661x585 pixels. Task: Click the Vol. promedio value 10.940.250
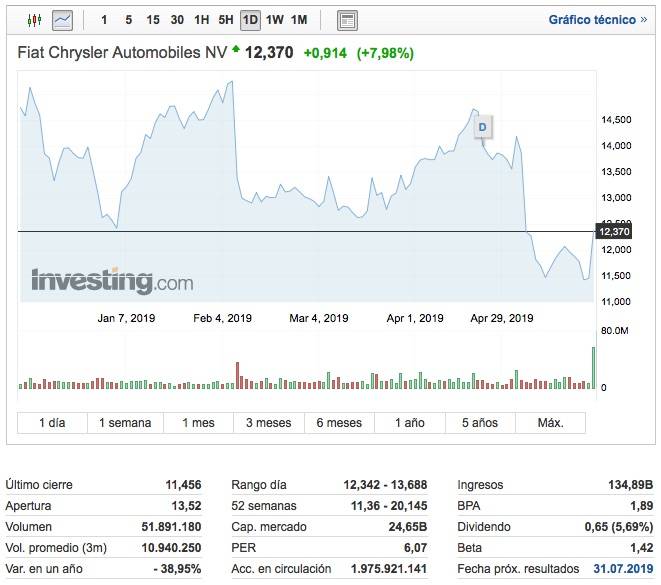click(171, 548)
